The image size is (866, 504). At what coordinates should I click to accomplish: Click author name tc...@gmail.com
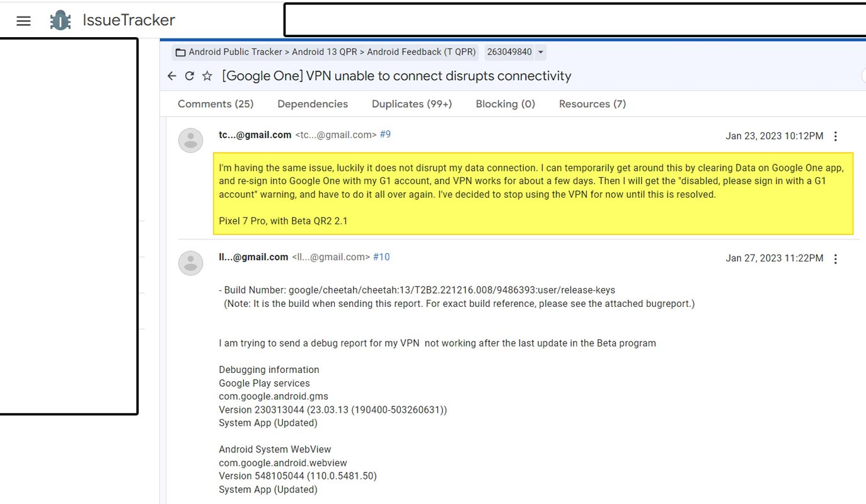(x=255, y=134)
